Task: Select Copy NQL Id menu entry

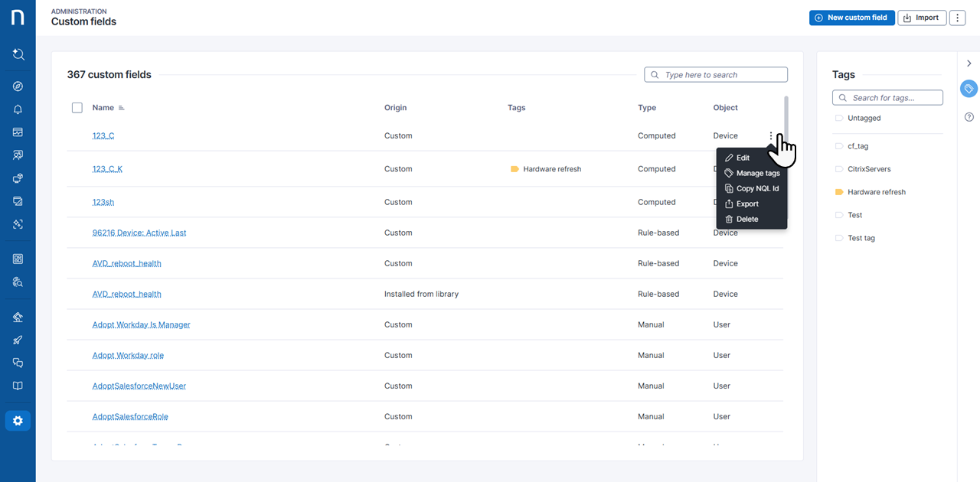Action: [x=756, y=188]
